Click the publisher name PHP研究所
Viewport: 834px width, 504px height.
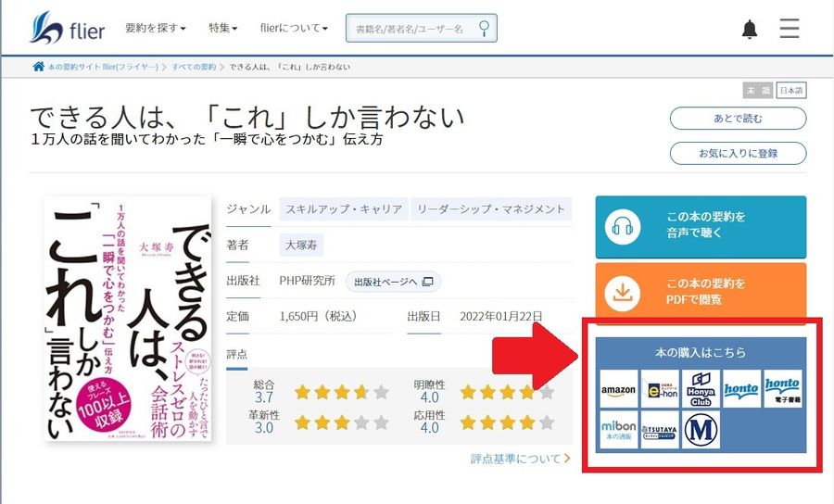pyautogui.click(x=307, y=281)
